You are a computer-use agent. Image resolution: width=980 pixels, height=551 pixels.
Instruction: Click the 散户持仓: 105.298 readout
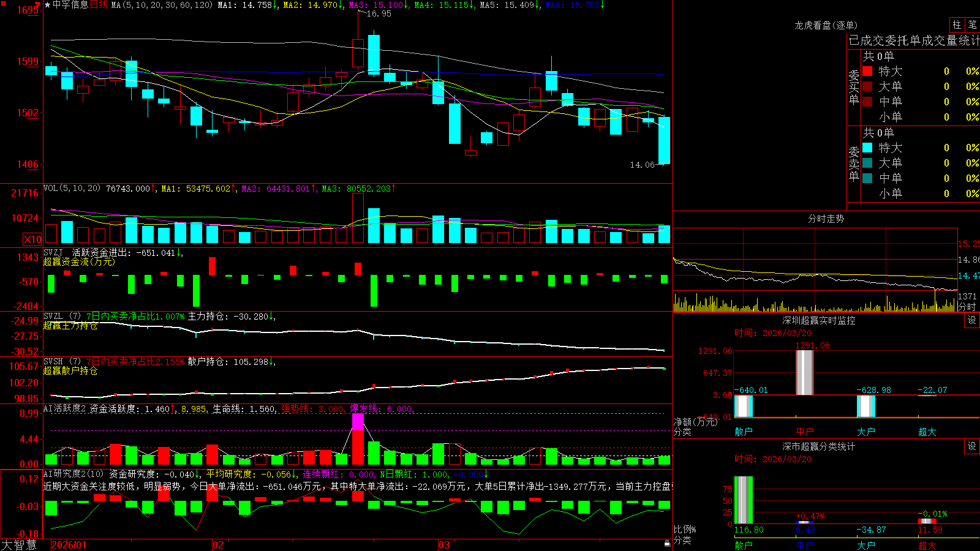tap(228, 362)
